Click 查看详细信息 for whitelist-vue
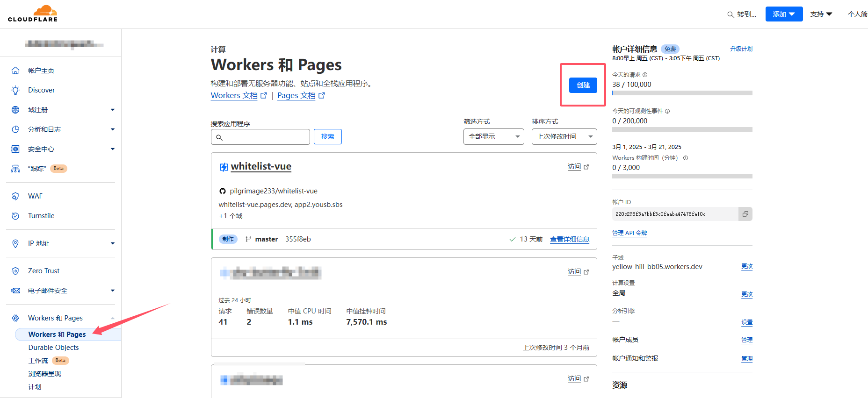 570,239
